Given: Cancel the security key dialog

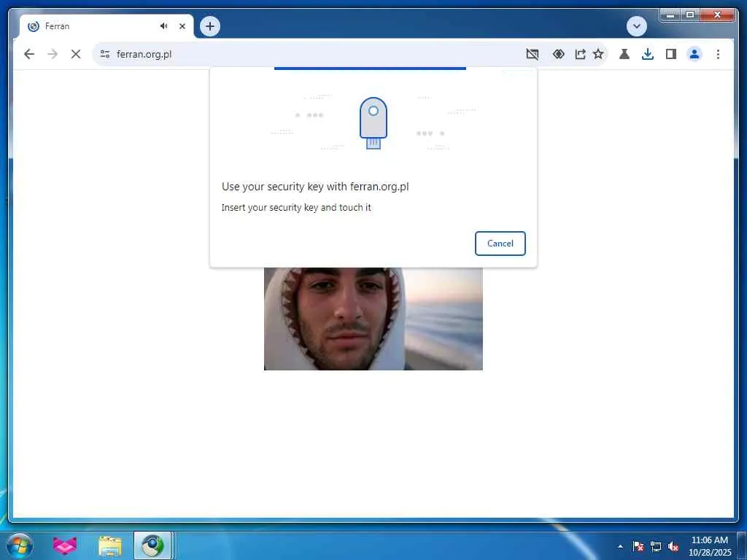Looking at the screenshot, I should [x=500, y=244].
